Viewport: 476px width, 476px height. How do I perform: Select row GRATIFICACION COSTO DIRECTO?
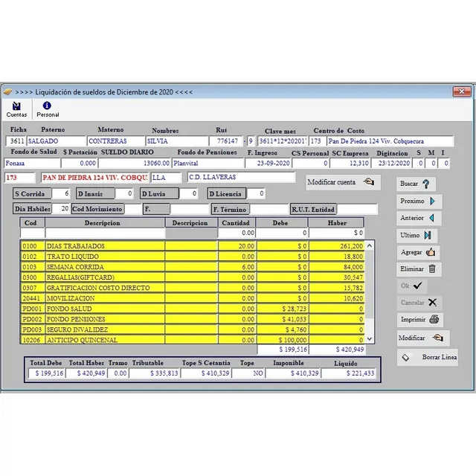[x=193, y=288]
